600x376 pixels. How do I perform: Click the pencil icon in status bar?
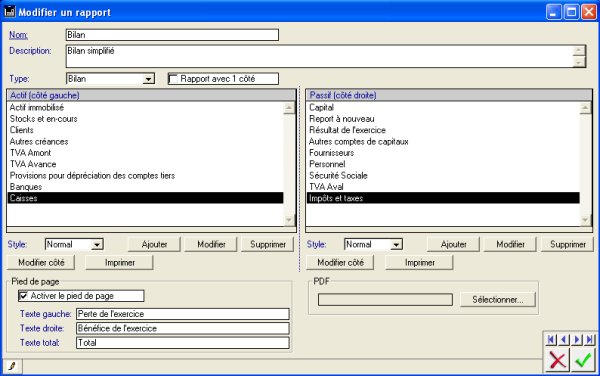(x=12, y=366)
